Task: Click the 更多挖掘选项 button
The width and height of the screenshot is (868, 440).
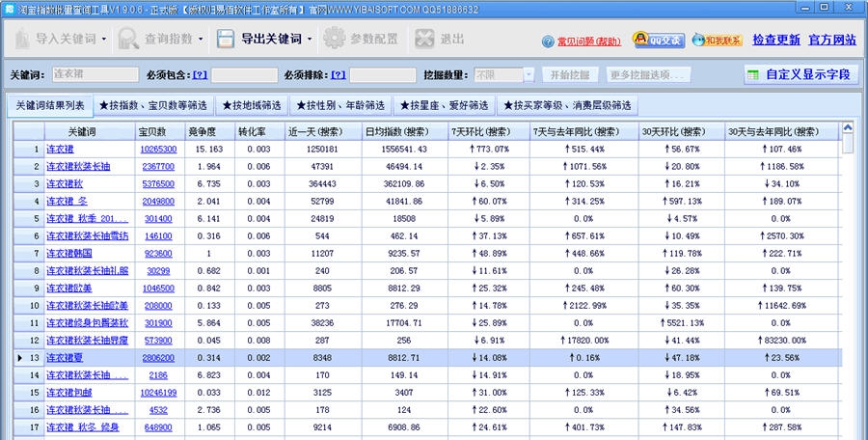Action: pyautogui.click(x=646, y=75)
